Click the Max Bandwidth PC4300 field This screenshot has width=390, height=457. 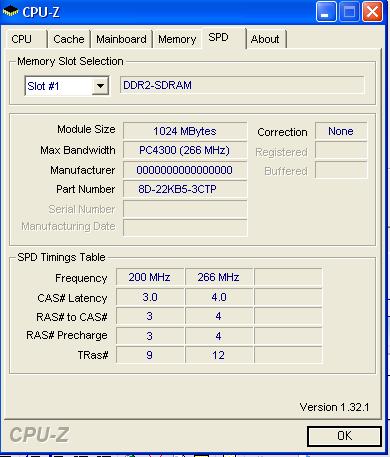(185, 150)
